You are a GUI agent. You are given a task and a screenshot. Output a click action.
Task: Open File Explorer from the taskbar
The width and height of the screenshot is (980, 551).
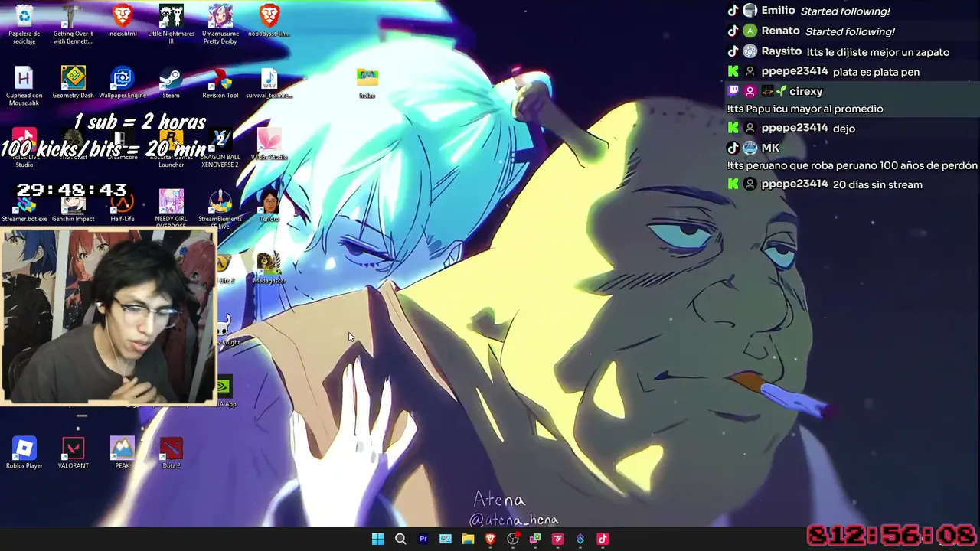468,539
